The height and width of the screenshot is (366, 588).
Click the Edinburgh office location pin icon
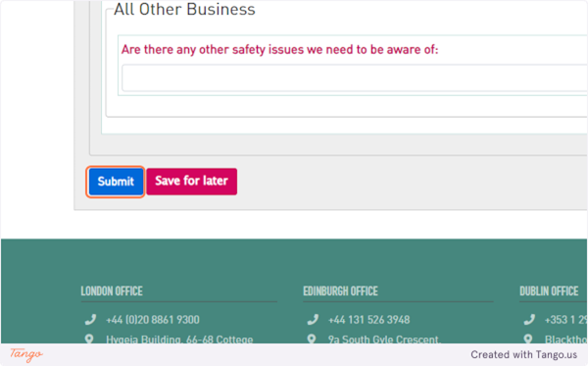[312, 339]
